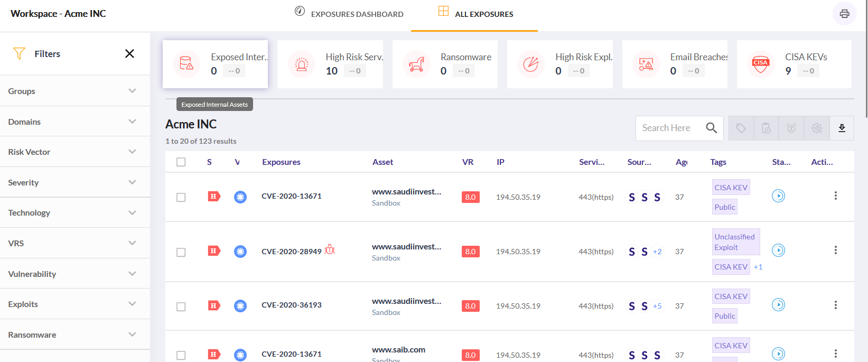This screenshot has height=362, width=868.
Task: Click the CISA KEVs shield icon
Action: [x=761, y=64]
